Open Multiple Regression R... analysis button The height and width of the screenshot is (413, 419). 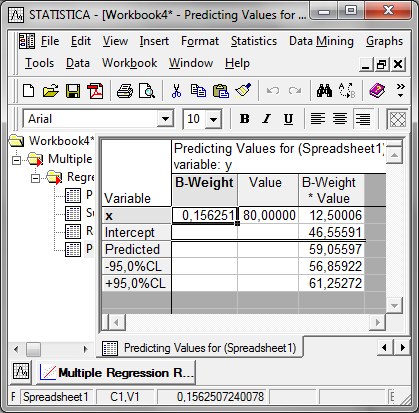116,373
